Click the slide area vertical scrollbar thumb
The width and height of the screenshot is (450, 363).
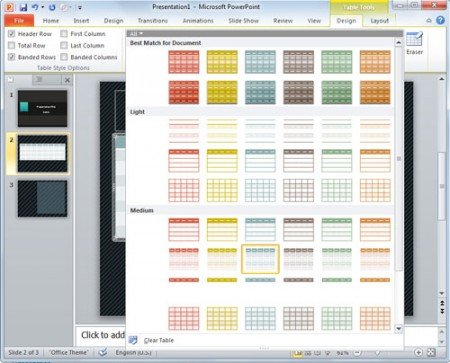(442, 186)
